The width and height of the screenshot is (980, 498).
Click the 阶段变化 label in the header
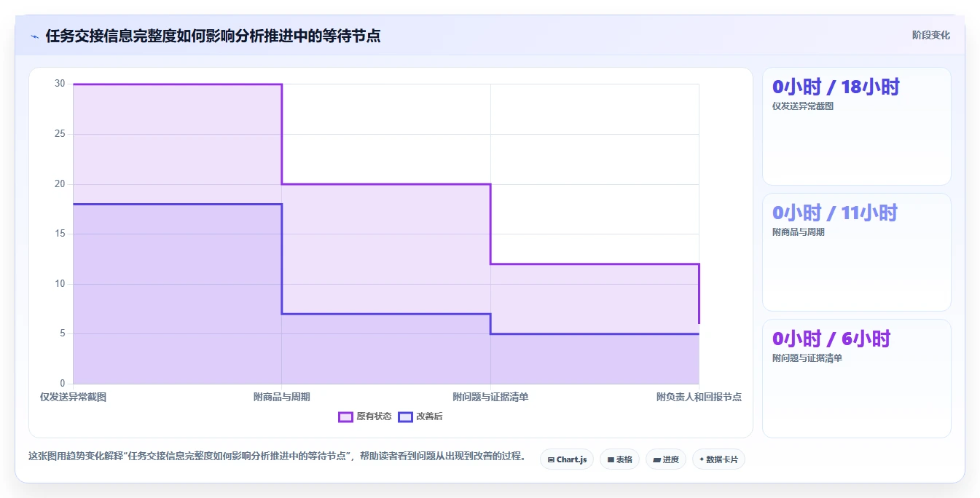(x=930, y=35)
